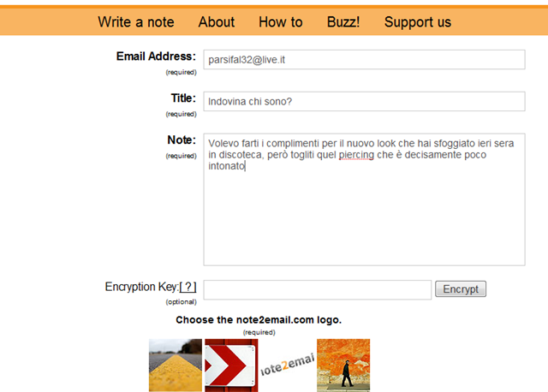Choose the yellow road line image
The width and height of the screenshot is (548, 392).
click(x=176, y=365)
